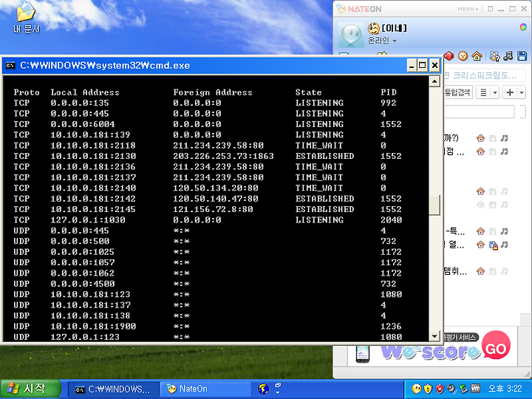
Task: Click the Foreign Address column header text
Action: (213, 92)
